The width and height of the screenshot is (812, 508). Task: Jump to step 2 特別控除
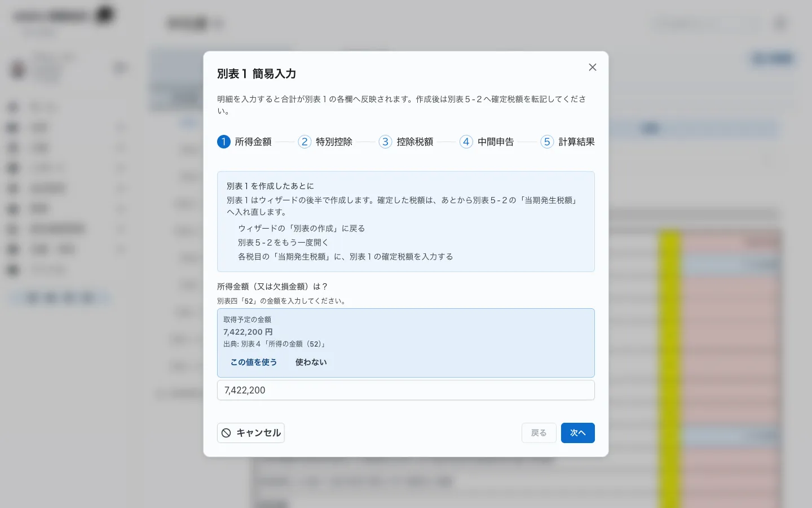[x=325, y=142]
